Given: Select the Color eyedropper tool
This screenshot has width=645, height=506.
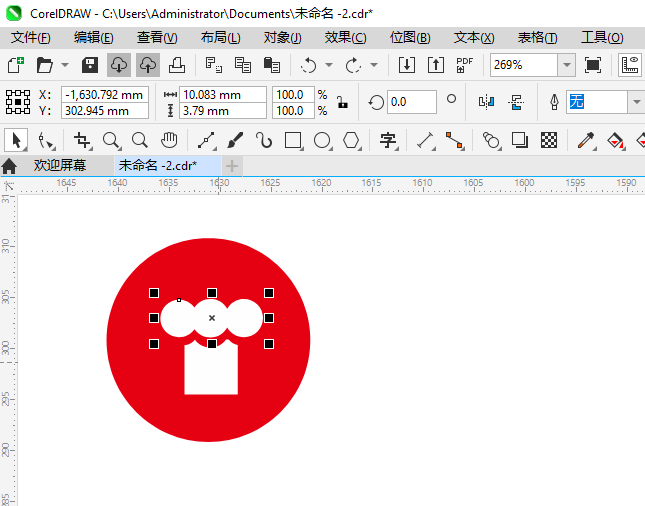Looking at the screenshot, I should tap(586, 141).
